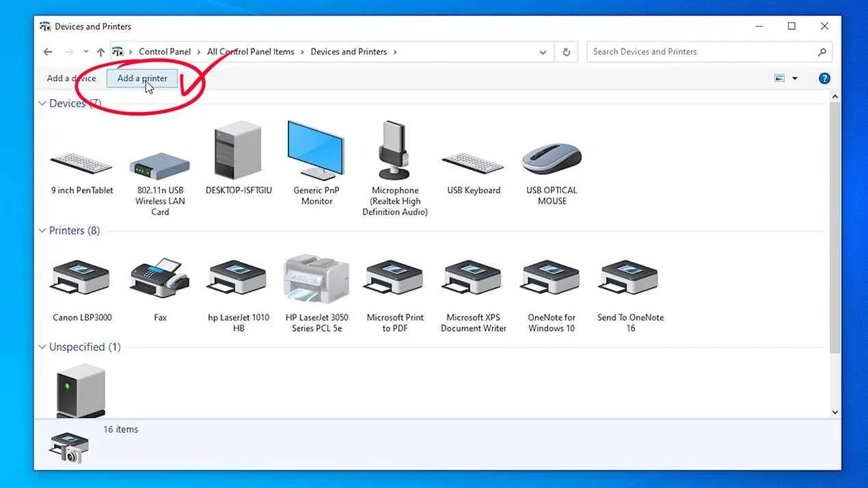Go back with the Back arrow
868x488 pixels.
tap(47, 52)
